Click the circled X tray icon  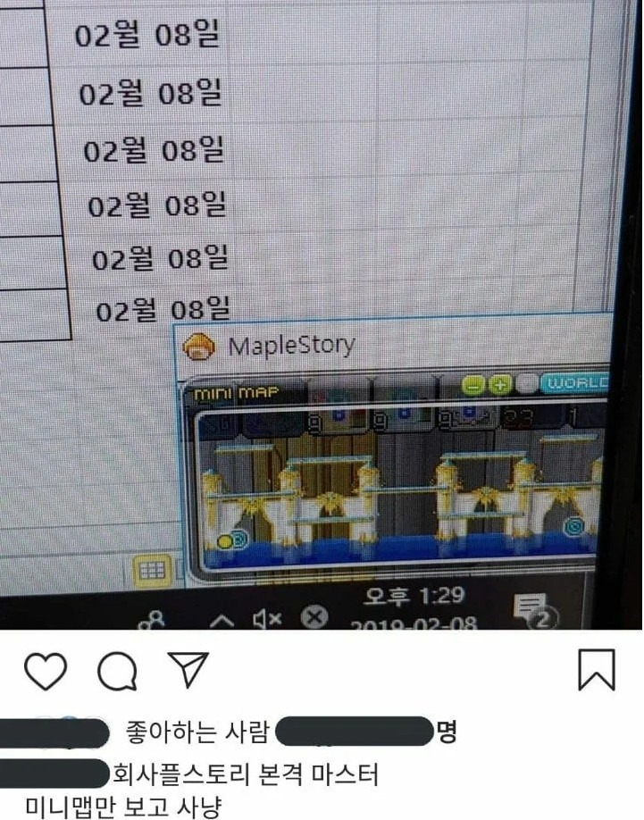click(314, 617)
